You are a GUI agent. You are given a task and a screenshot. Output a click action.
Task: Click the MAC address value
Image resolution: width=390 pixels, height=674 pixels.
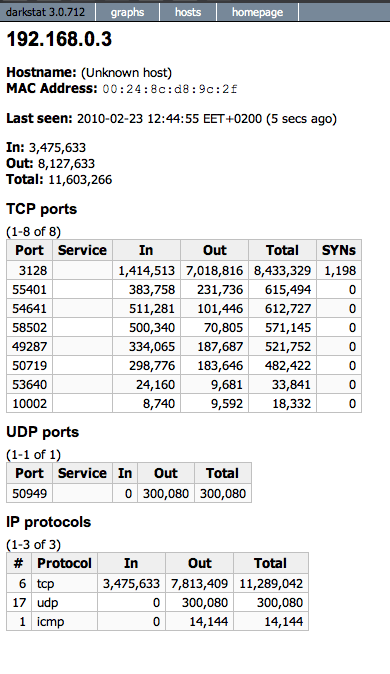pos(170,89)
